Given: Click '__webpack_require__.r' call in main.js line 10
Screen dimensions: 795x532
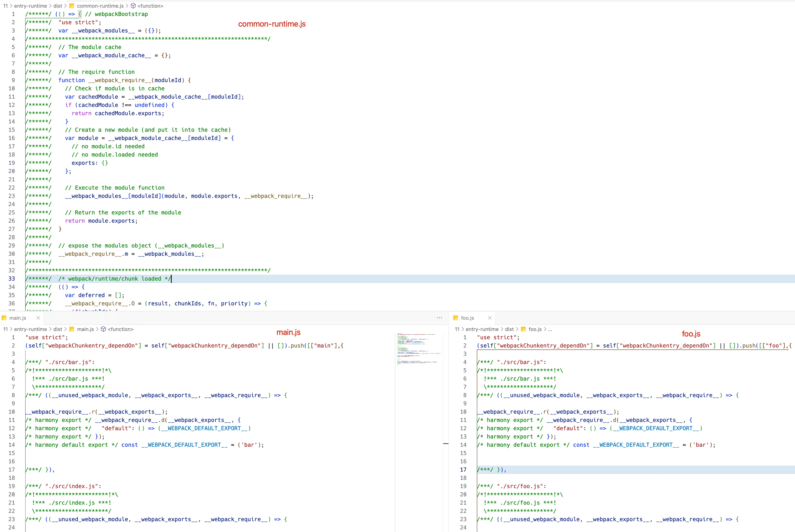Looking at the screenshot, I should (60, 412).
